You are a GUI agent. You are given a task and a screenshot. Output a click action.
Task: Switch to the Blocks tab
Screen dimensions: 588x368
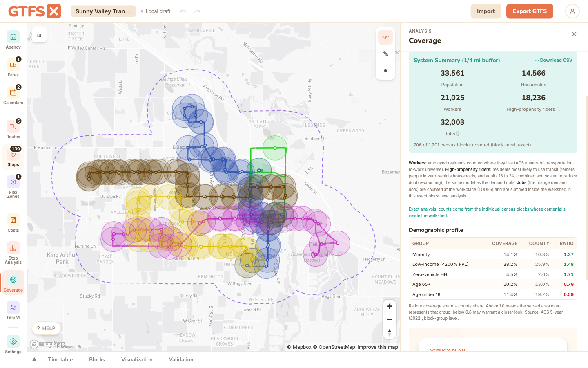click(97, 360)
